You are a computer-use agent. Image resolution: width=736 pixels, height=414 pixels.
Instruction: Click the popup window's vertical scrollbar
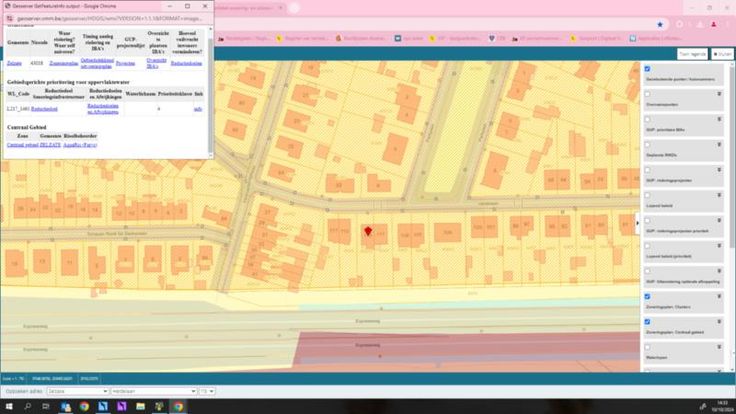pos(210,95)
